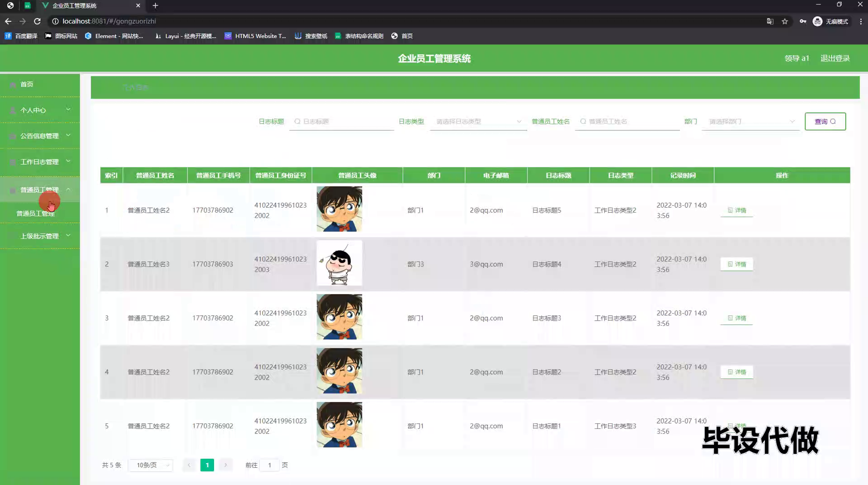
Task: Click the 工作日志类型3 cell
Action: [615, 426]
